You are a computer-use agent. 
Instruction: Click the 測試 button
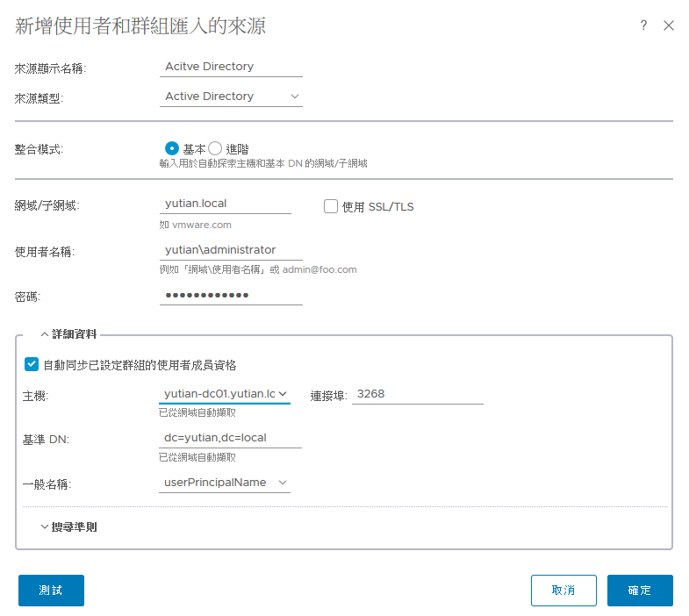[51, 590]
